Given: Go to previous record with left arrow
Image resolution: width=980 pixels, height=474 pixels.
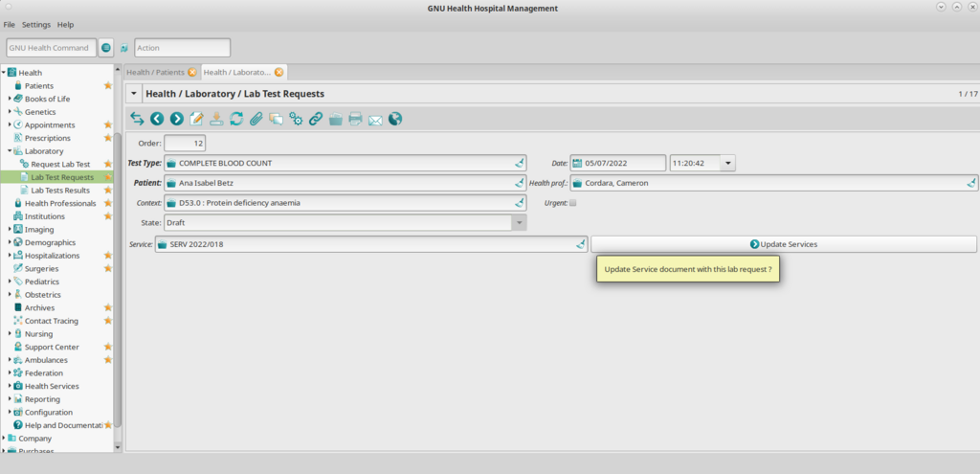Looking at the screenshot, I should click(157, 119).
